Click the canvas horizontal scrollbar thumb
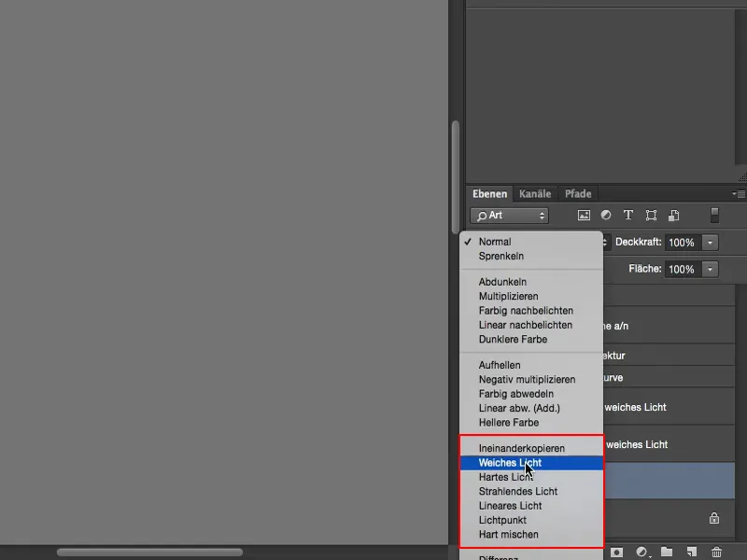Image resolution: width=747 pixels, height=560 pixels. 149,553
